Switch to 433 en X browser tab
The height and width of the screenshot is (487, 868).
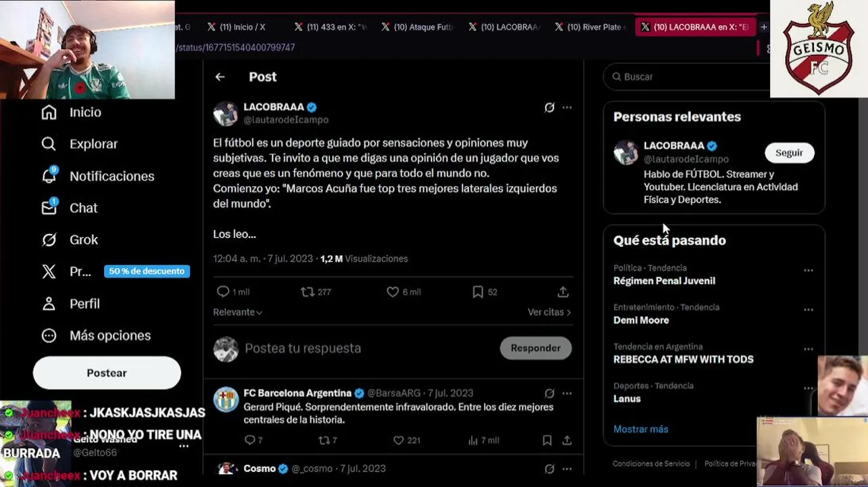tap(331, 27)
